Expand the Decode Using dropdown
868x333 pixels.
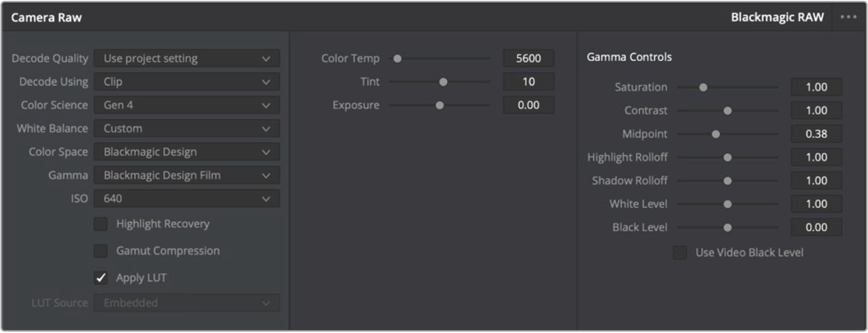(186, 82)
